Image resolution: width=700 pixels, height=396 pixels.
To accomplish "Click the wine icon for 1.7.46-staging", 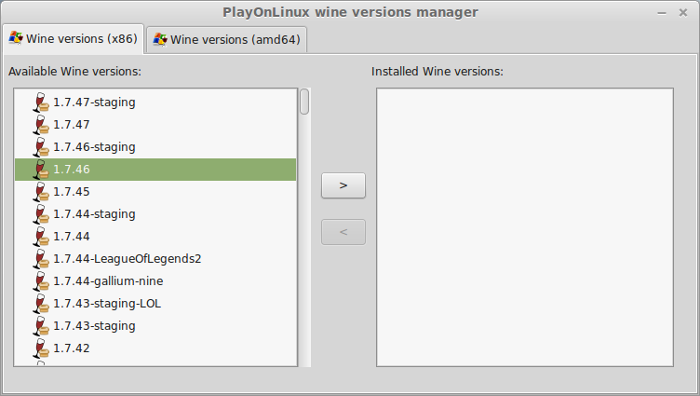I will pos(41,147).
